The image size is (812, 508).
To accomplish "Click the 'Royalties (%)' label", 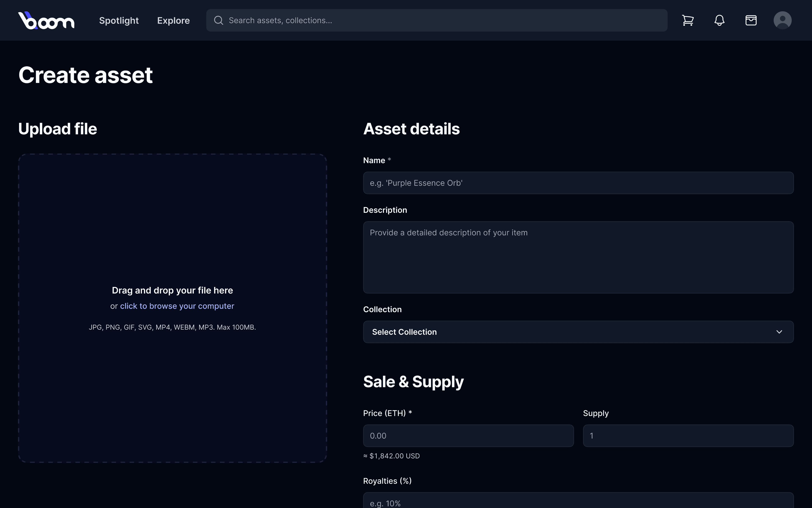I will (x=387, y=481).
